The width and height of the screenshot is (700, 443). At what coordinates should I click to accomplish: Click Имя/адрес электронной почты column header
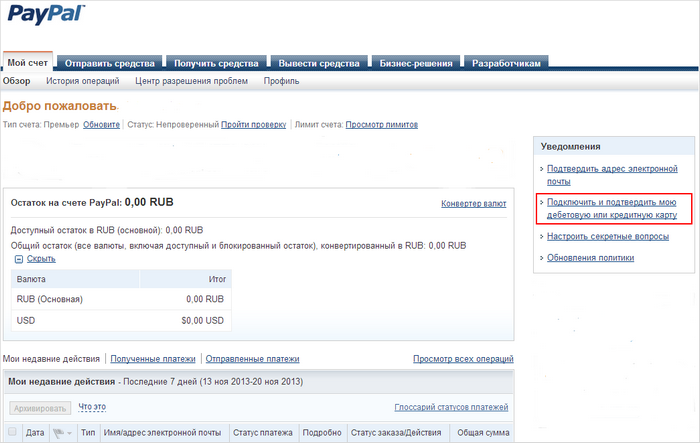coord(162,433)
